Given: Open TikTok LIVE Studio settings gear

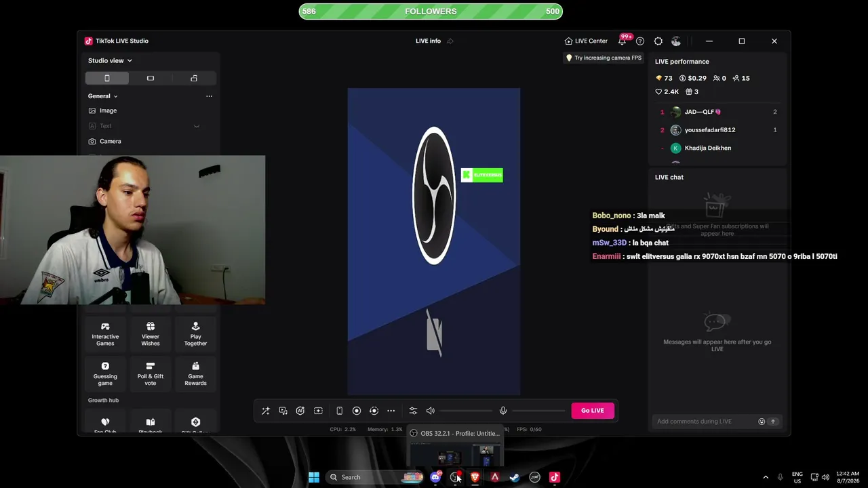Looking at the screenshot, I should tap(658, 41).
